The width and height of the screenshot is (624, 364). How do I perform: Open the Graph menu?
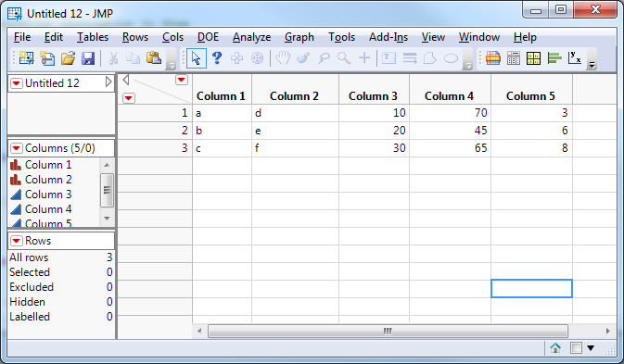[299, 37]
